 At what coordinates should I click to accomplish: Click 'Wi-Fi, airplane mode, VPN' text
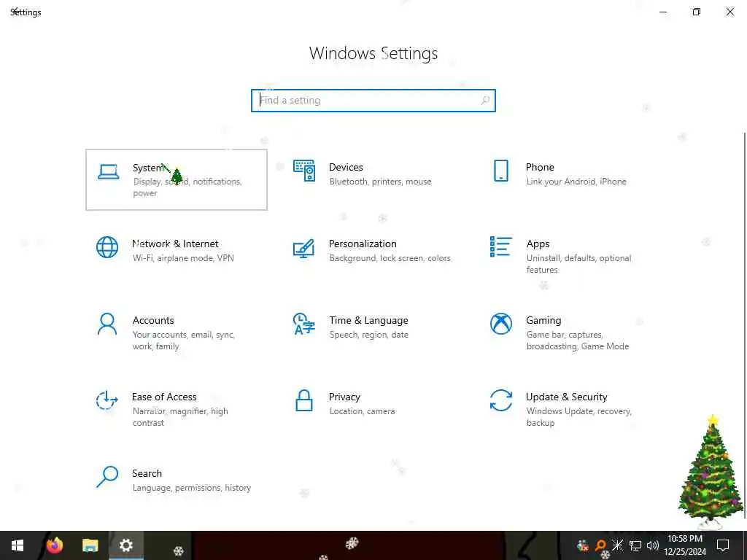pos(183,258)
